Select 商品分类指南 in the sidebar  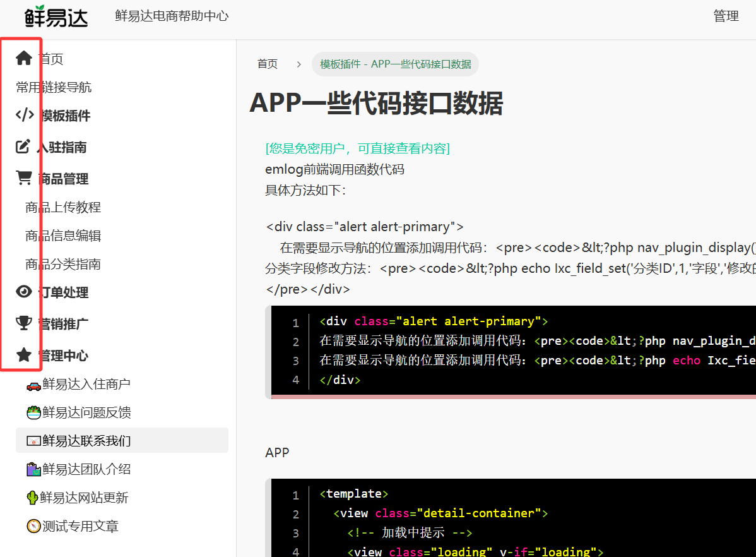click(x=63, y=264)
